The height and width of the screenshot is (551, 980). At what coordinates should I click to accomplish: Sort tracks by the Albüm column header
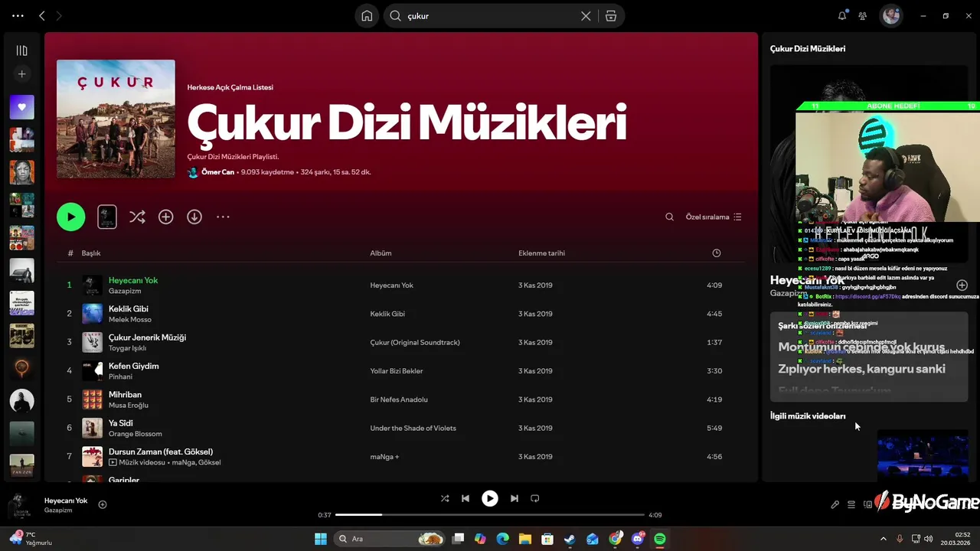tap(381, 253)
